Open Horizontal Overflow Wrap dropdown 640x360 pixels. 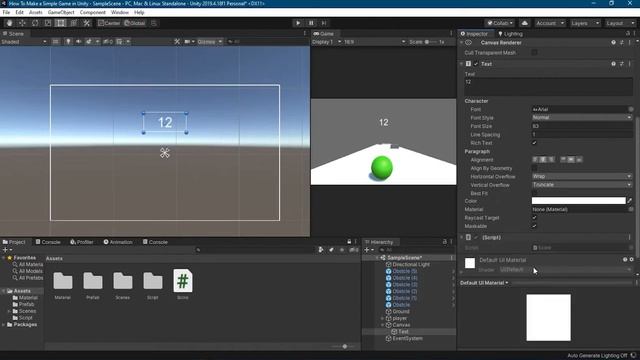tap(582, 176)
